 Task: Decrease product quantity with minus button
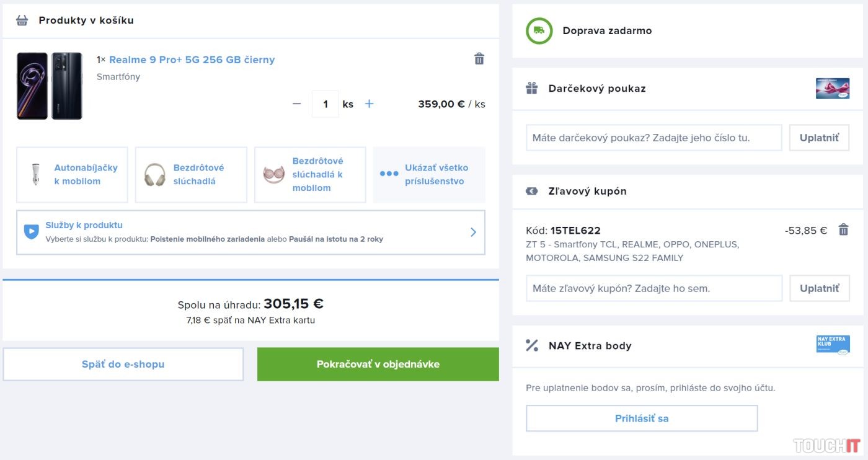(x=296, y=104)
